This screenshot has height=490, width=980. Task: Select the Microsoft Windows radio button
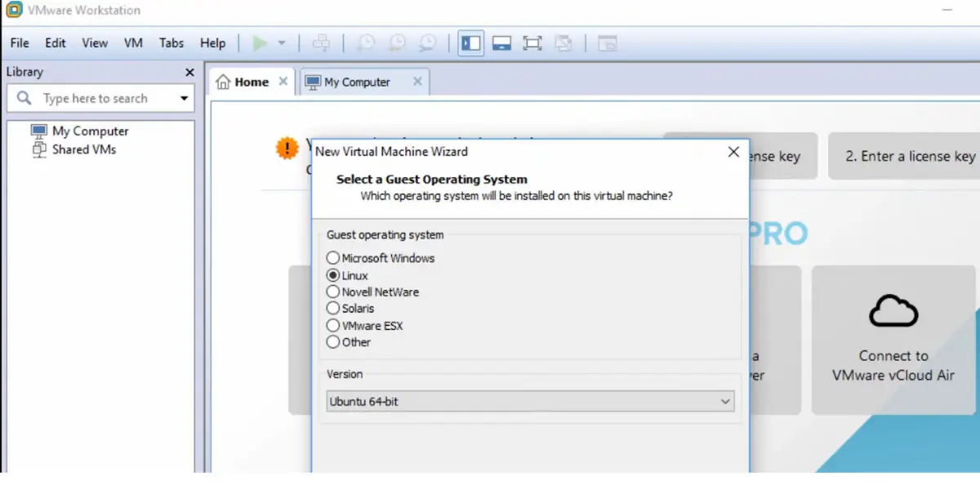point(333,258)
